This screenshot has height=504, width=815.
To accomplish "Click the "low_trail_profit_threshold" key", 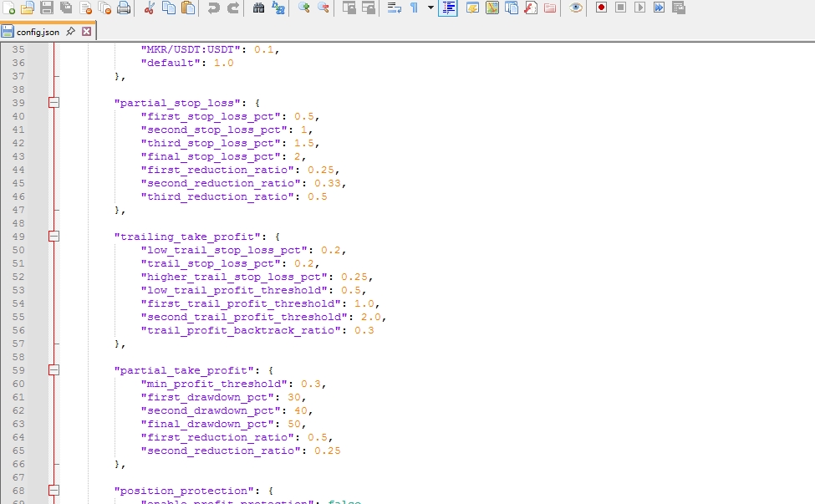I will point(234,290).
